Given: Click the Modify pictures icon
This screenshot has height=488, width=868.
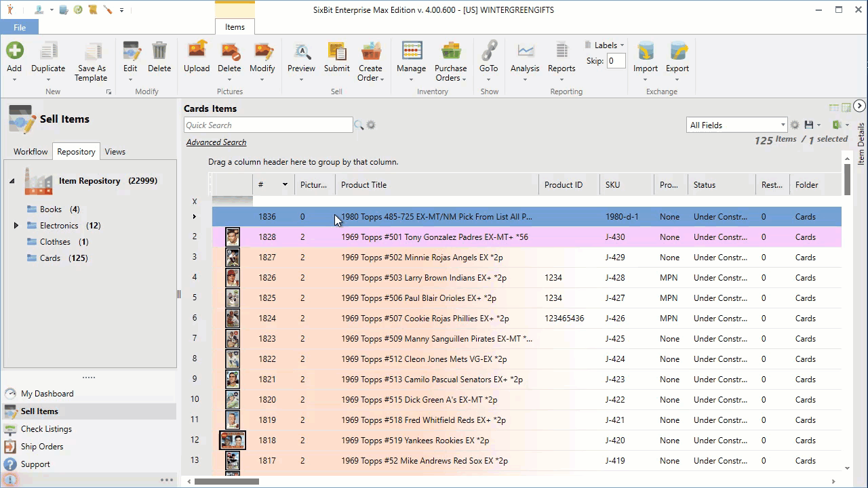Looking at the screenshot, I should [262, 51].
